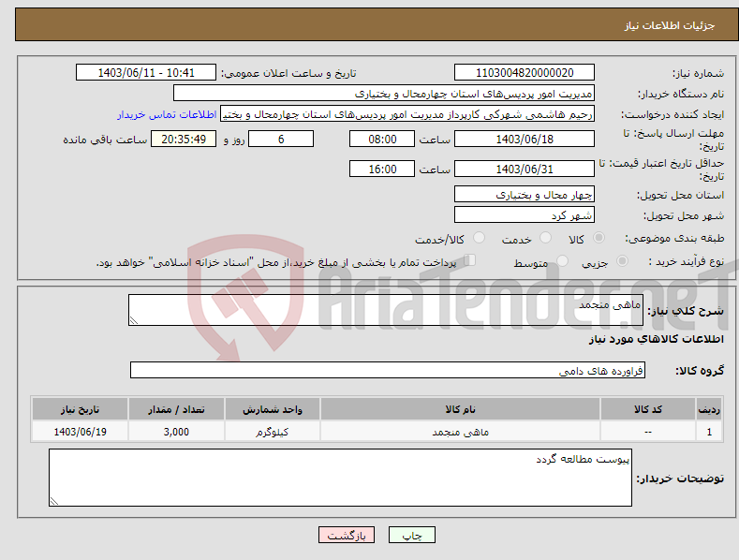739x560 pixels.
Task: Select the خدمت radio button
Action: (x=545, y=238)
